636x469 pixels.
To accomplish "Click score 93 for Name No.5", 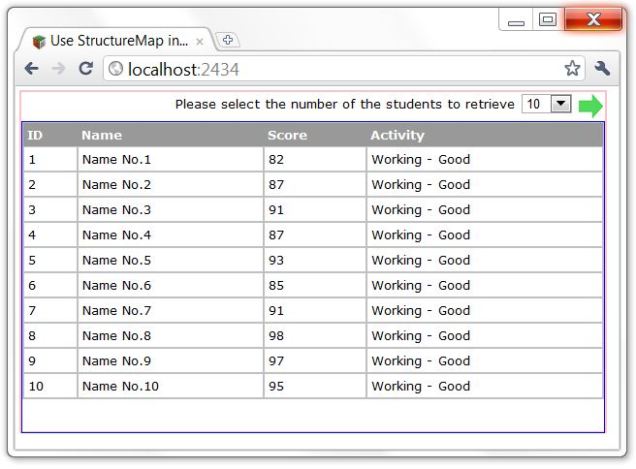I will (315, 260).
